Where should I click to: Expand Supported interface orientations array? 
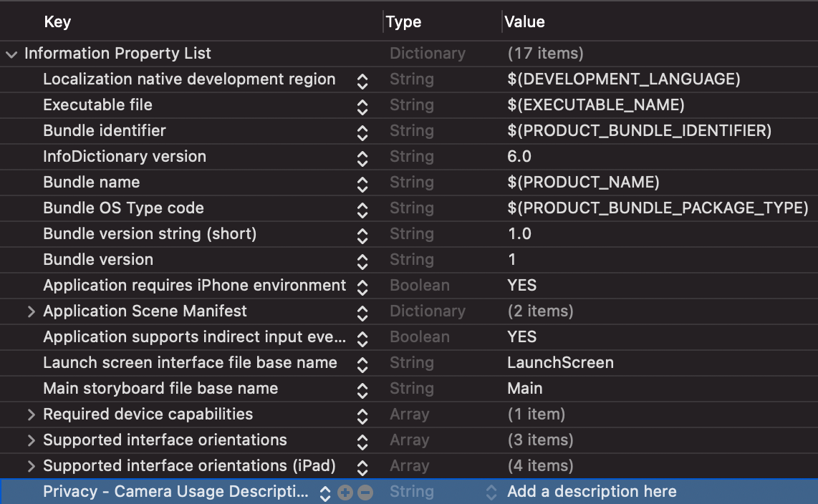[31, 440]
